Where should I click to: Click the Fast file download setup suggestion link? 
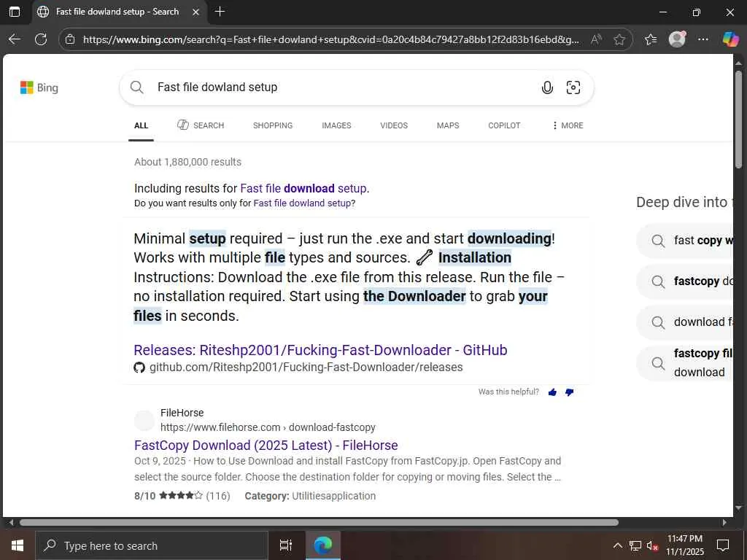pyautogui.click(x=303, y=189)
